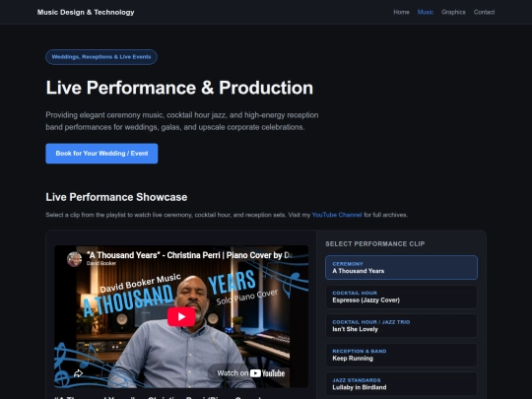Open the Music nav item

pyautogui.click(x=426, y=12)
